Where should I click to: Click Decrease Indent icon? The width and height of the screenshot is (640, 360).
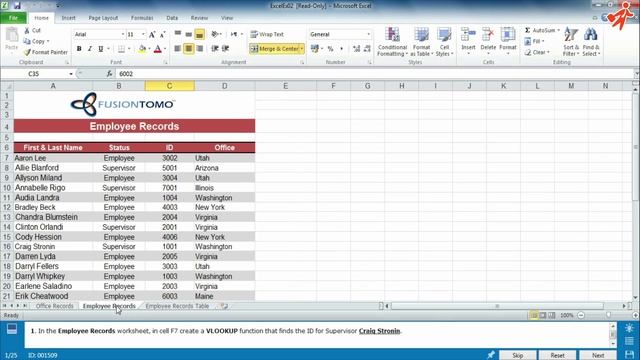point(215,49)
